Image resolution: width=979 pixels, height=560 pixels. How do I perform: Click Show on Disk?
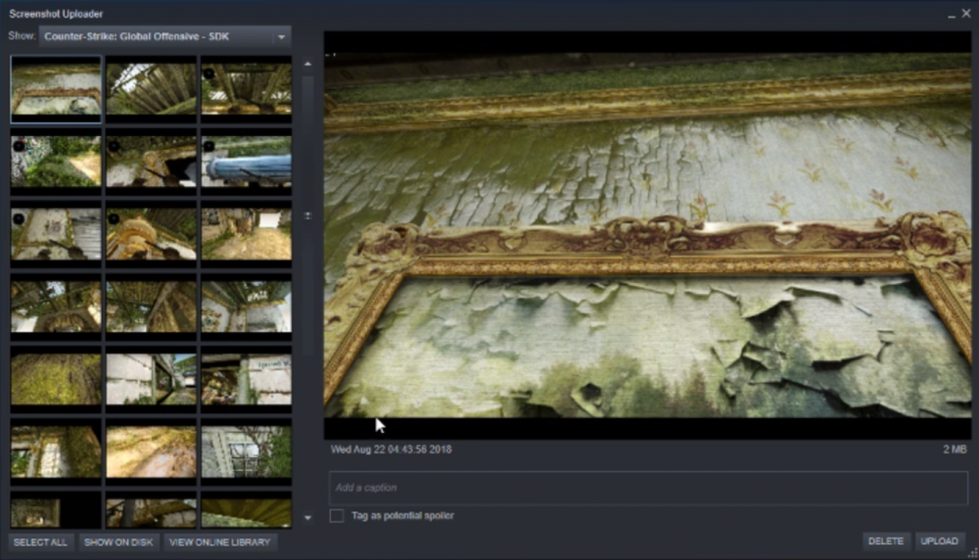point(118,542)
